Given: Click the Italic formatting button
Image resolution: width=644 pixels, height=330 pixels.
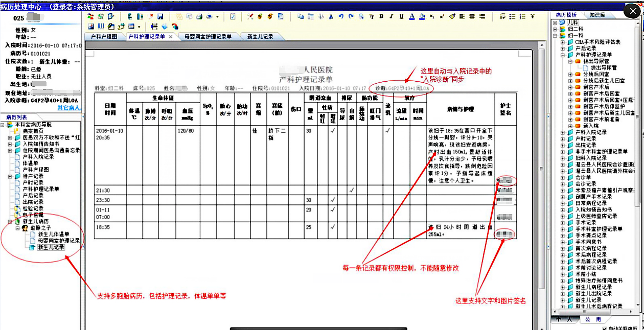Looking at the screenshot, I should click(x=392, y=16).
